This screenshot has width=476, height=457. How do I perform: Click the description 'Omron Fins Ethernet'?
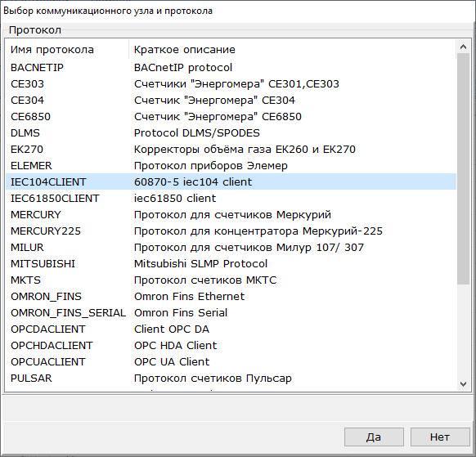[x=189, y=297]
